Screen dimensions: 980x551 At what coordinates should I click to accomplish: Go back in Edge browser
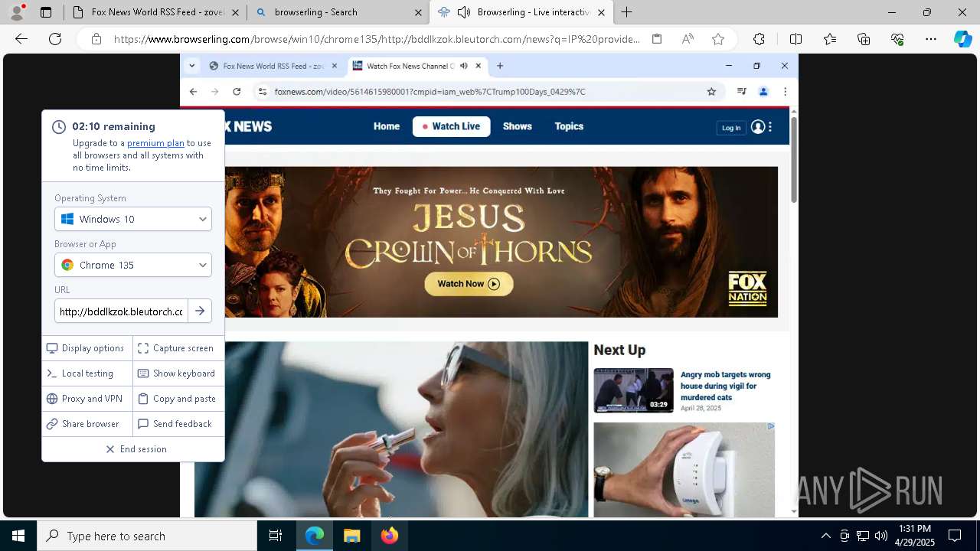pos(21,39)
